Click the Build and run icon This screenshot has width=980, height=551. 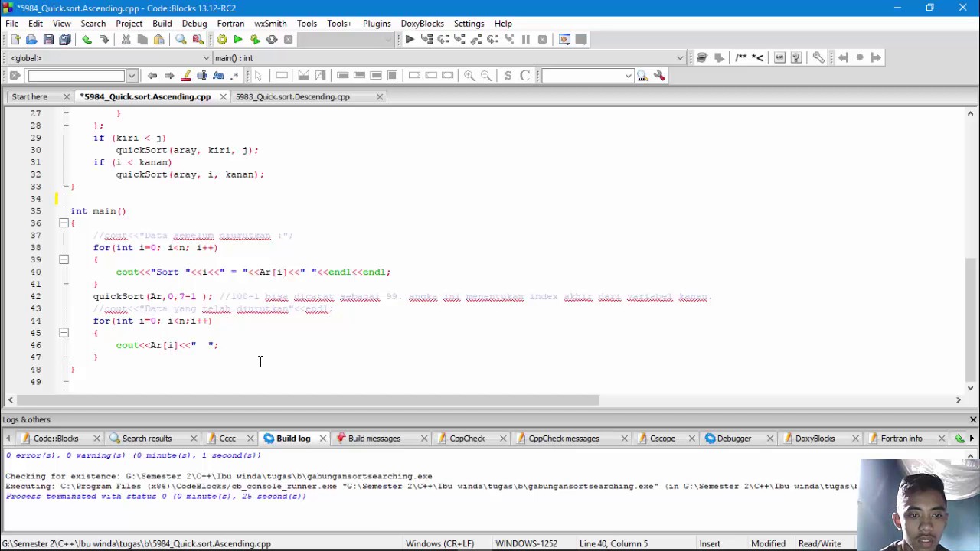click(x=255, y=39)
